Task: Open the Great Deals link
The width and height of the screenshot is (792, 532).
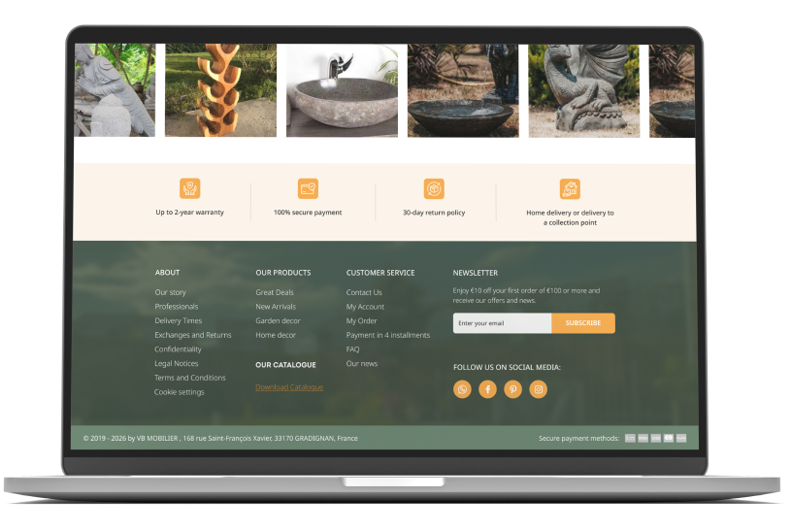Action: 275,292
